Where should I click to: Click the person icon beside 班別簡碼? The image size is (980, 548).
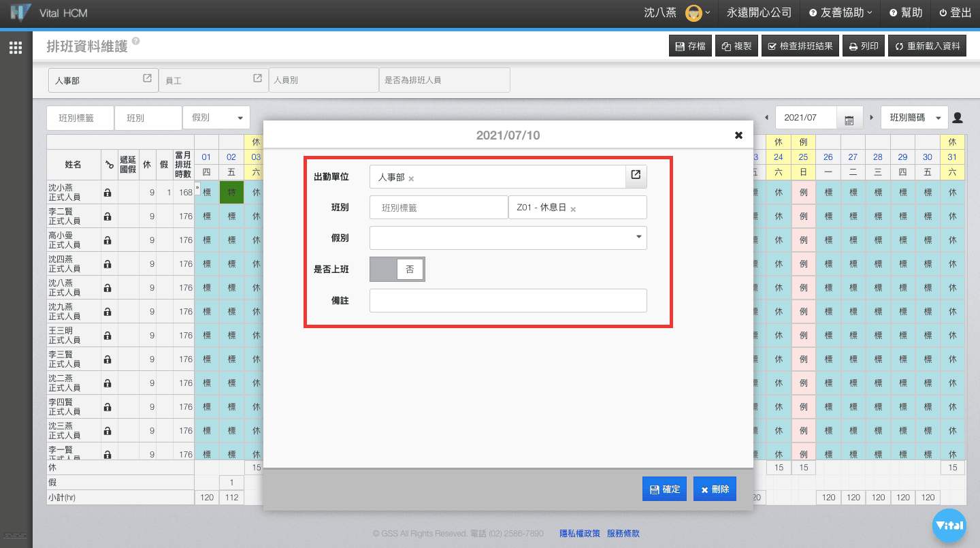tap(958, 118)
